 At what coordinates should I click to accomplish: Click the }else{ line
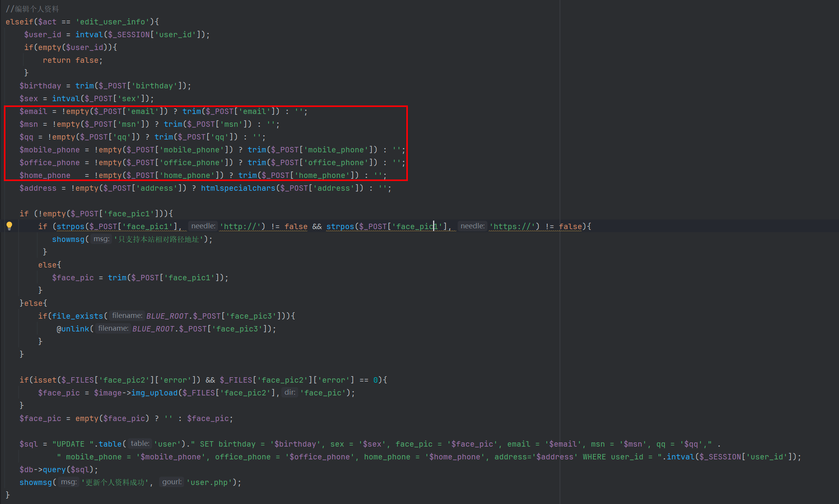[x=33, y=303]
